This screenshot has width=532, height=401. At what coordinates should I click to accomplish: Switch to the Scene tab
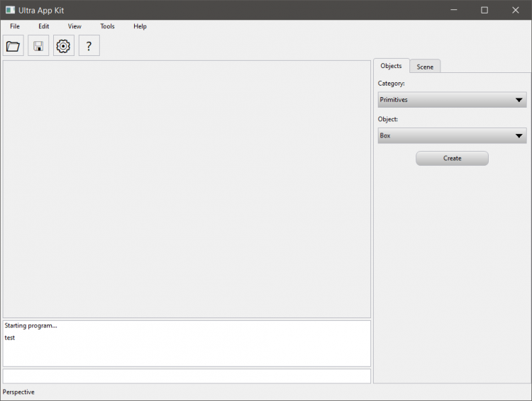click(425, 67)
